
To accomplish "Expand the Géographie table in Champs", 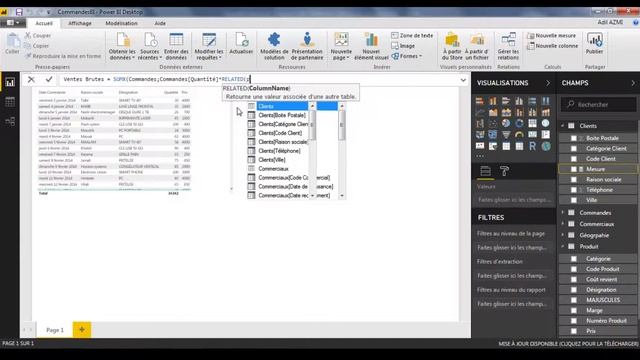I will click(x=563, y=235).
